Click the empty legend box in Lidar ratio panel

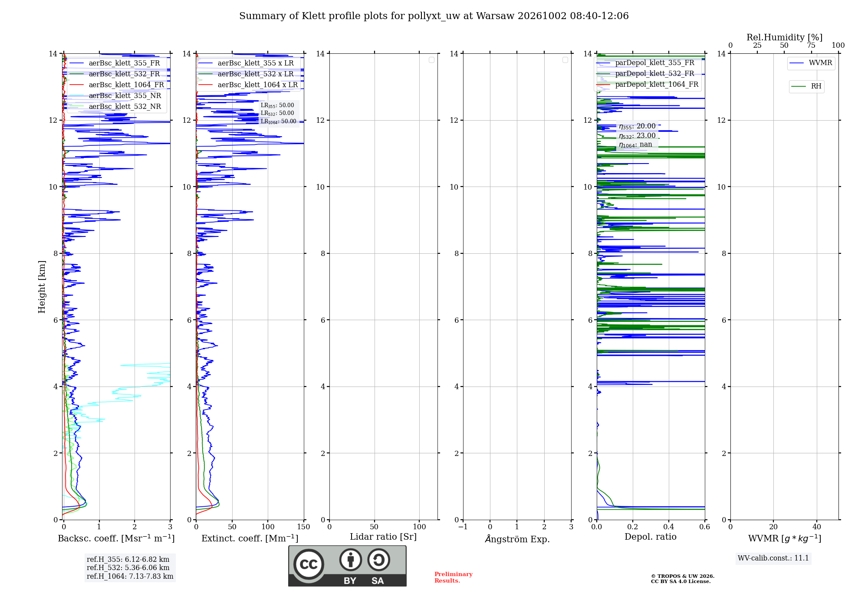432,60
